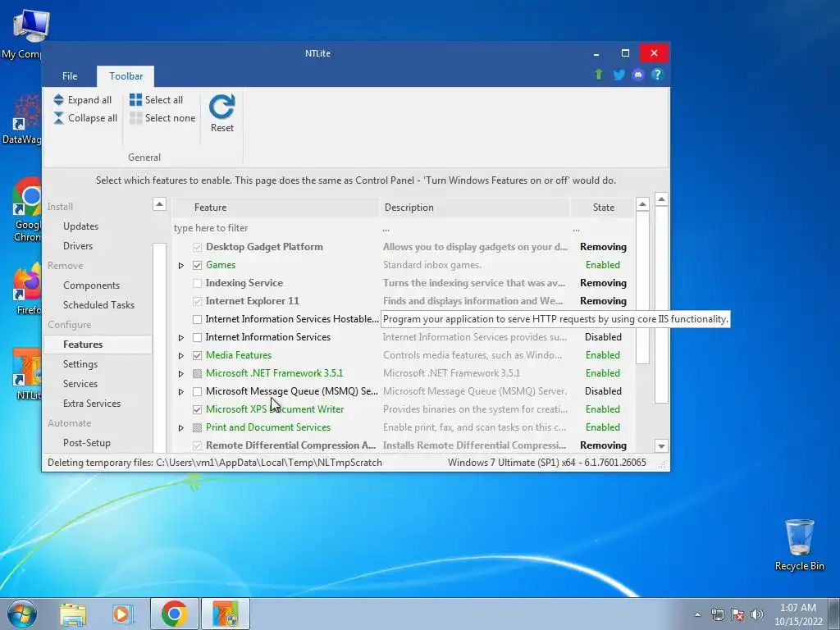
Task: Uncheck the Games feature checkbox
Action: point(197,265)
